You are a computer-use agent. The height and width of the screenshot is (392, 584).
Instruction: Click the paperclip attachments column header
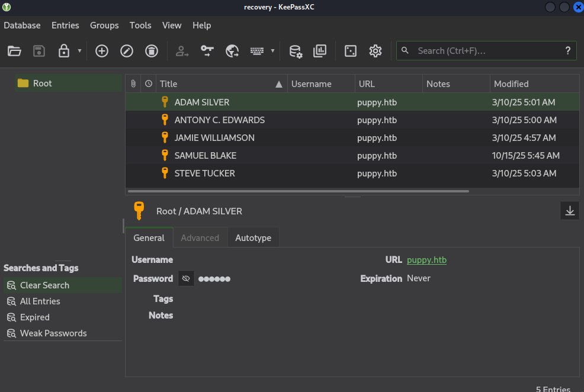133,84
